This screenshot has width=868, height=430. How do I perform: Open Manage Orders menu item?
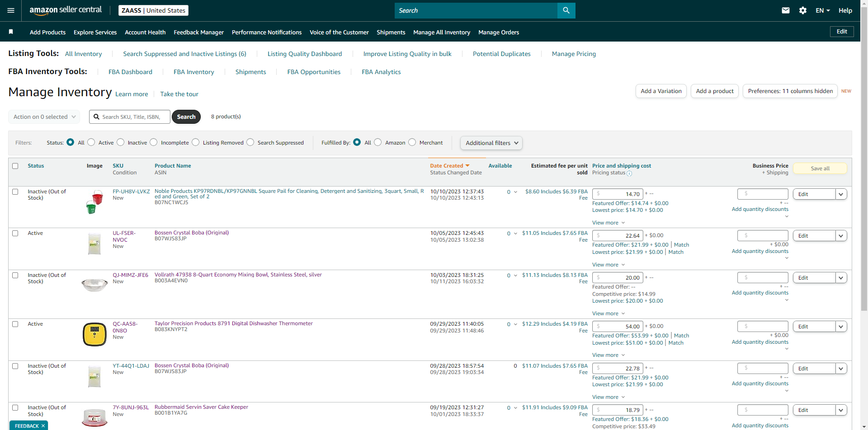point(499,32)
